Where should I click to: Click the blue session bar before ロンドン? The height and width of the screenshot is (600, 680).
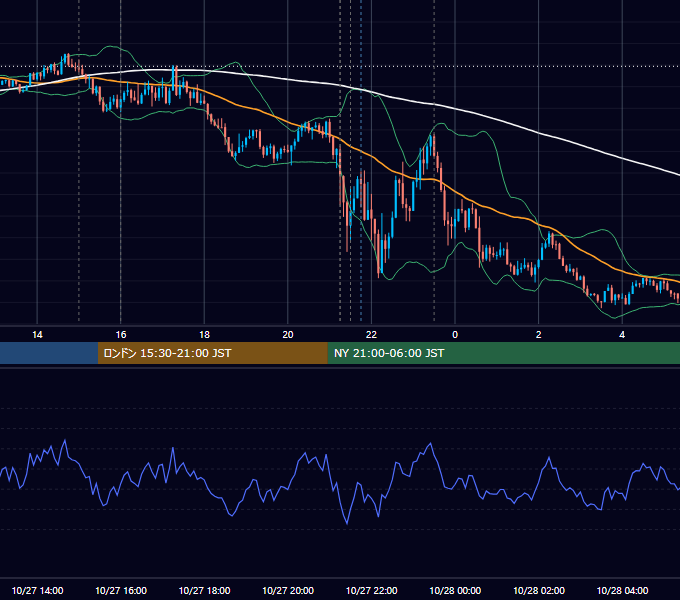pyautogui.click(x=49, y=353)
